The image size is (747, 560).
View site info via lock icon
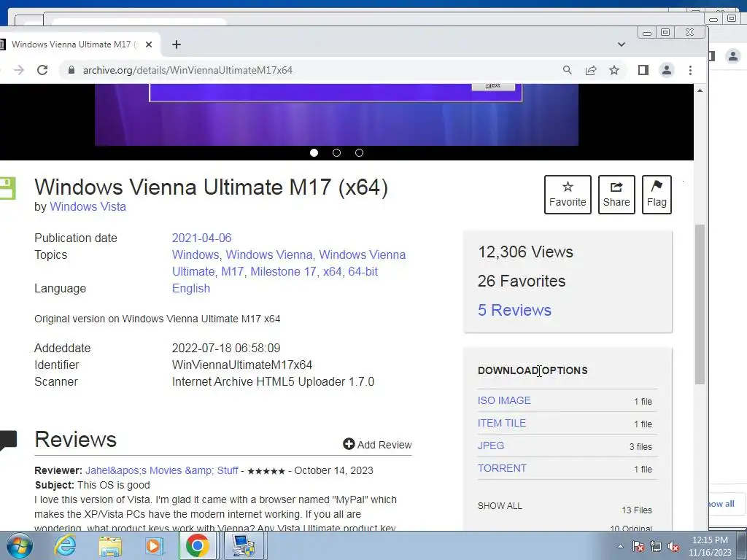point(71,70)
